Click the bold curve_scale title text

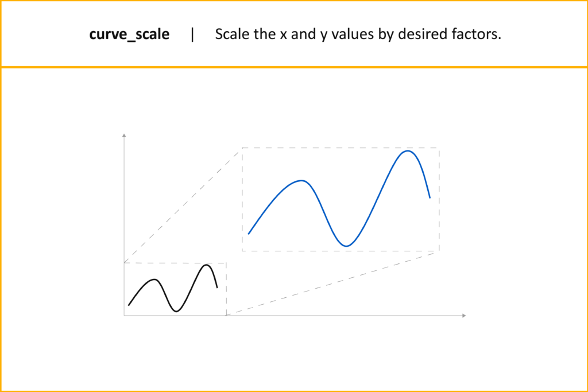[129, 34]
